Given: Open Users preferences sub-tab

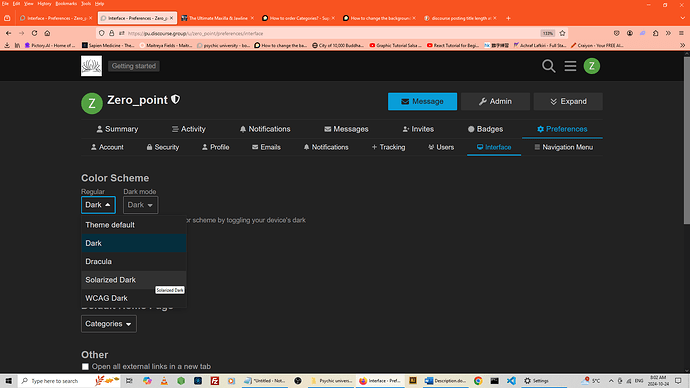Looking at the screenshot, I should (441, 147).
